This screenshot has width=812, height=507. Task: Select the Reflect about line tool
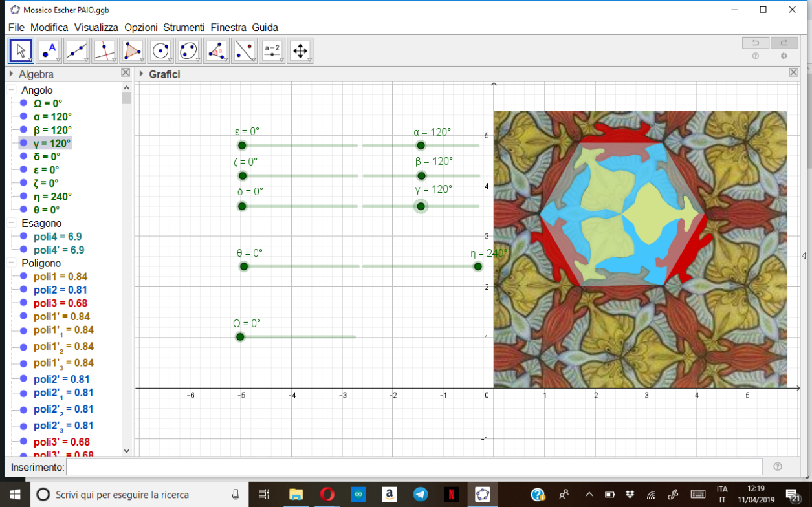[x=244, y=50]
